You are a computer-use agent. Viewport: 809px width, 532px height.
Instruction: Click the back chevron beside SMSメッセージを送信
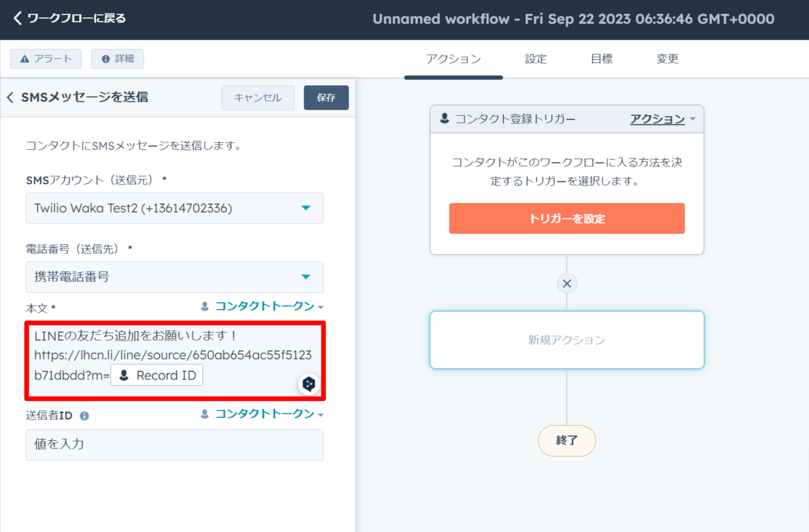[10, 98]
